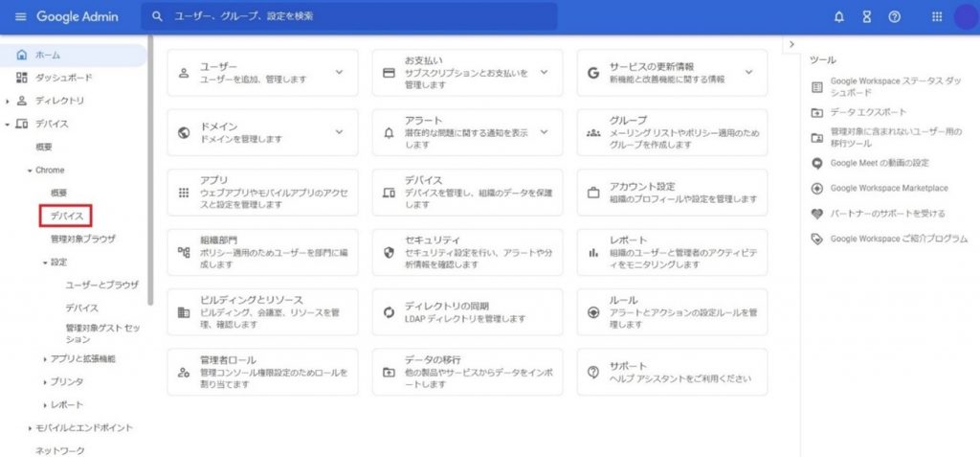Open the Google apps grid icon
This screenshot has width=980, height=457.
[x=937, y=17]
